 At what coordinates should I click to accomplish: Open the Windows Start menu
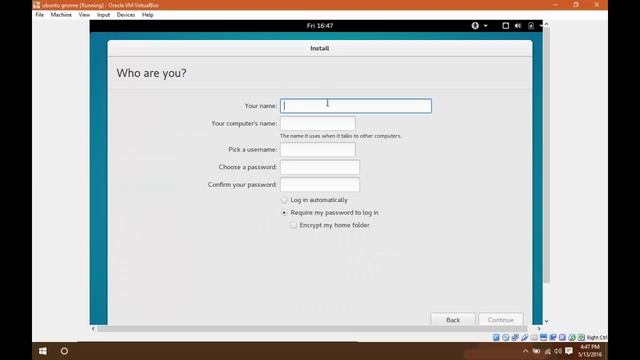tap(42, 351)
